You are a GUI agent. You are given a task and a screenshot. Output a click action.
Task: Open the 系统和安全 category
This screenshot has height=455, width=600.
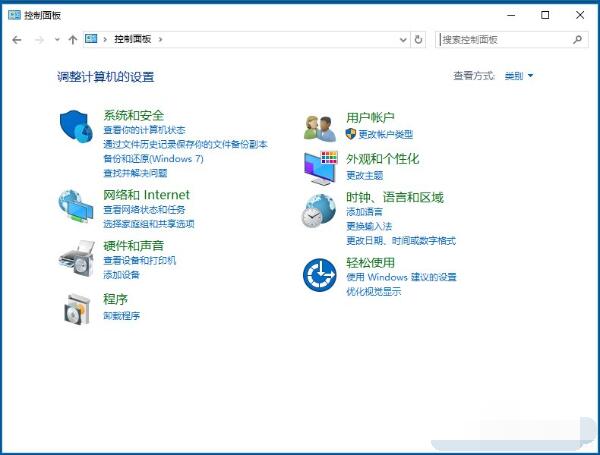[x=134, y=115]
